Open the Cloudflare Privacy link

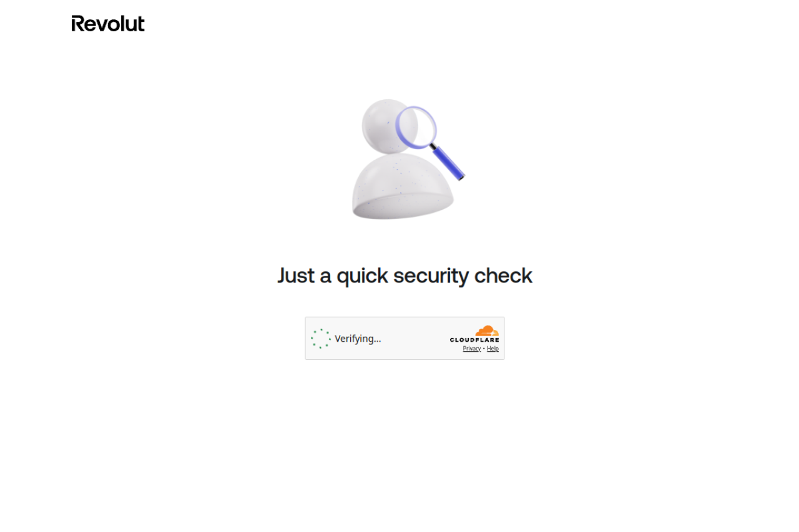click(x=472, y=349)
